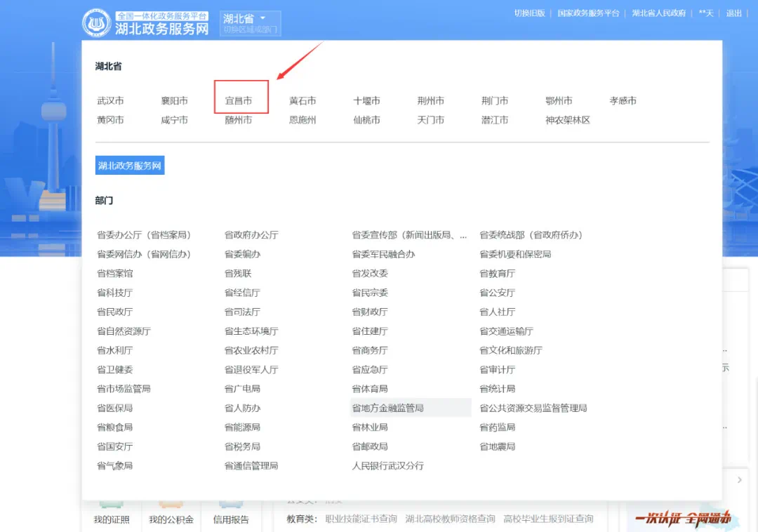Open 人民银行武汉分行 department entry
This screenshot has height=532, width=758.
[387, 466]
